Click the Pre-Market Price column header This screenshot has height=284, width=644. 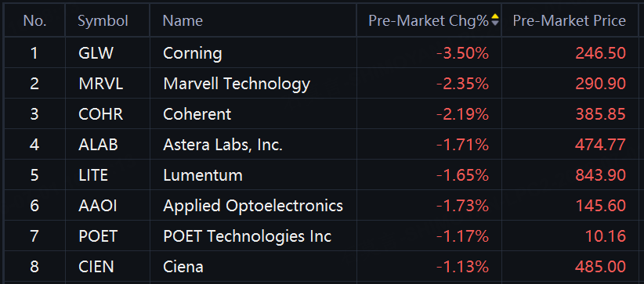tap(570, 20)
